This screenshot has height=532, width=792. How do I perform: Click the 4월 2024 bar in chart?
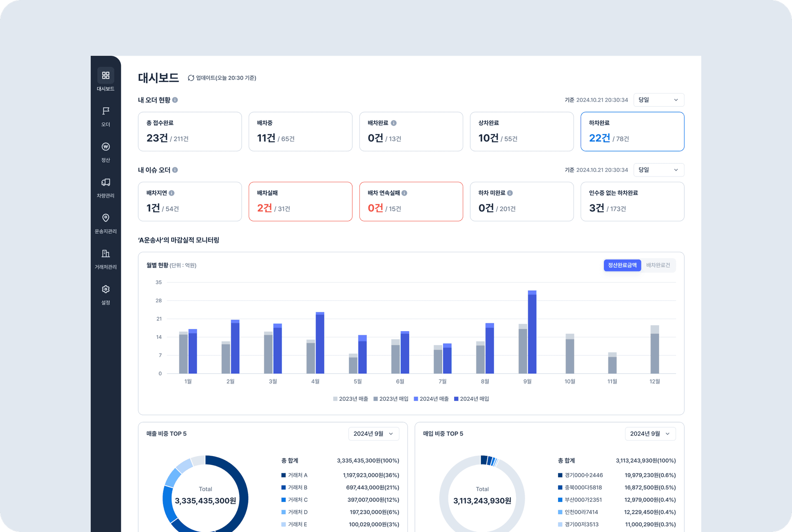[x=320, y=343]
